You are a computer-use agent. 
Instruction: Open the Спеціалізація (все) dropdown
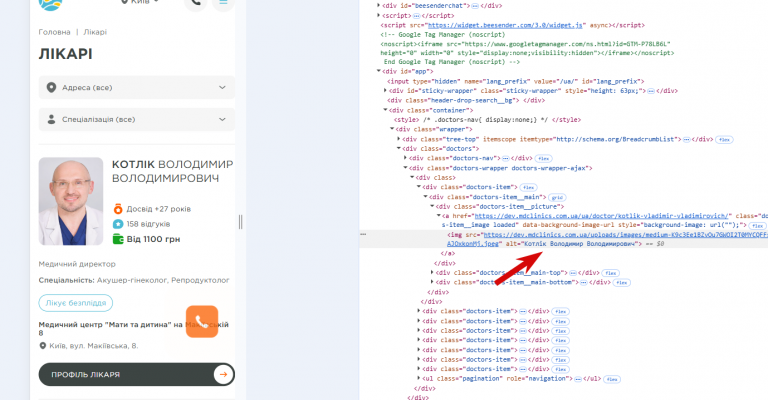pos(137,119)
